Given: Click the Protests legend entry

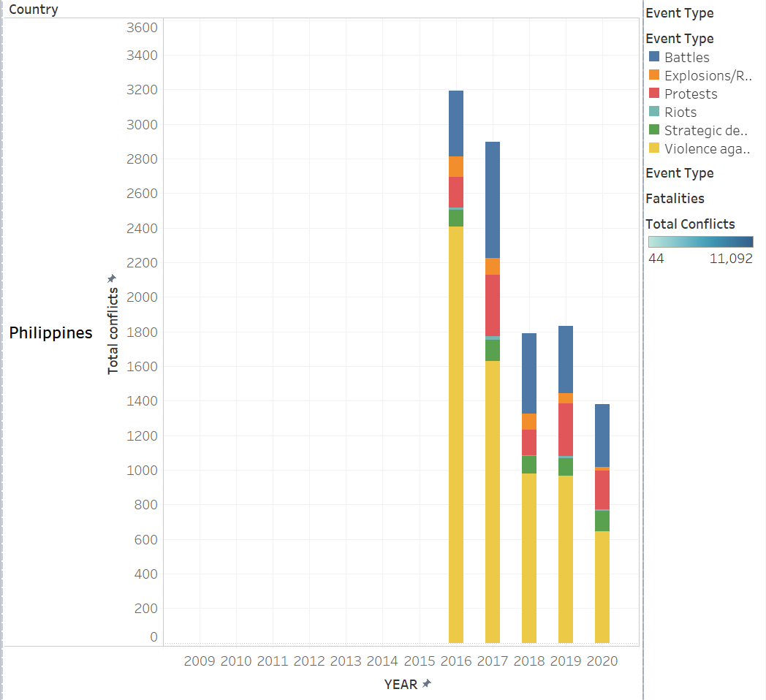Looking at the screenshot, I should (690, 94).
